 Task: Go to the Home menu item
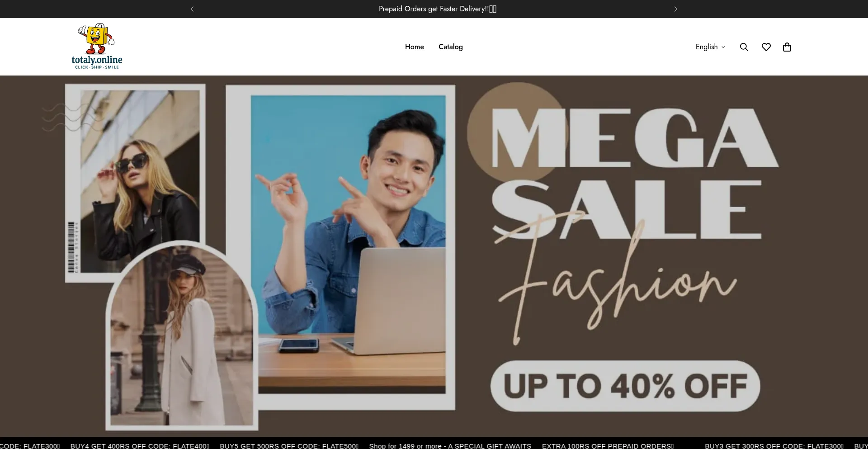tap(414, 47)
